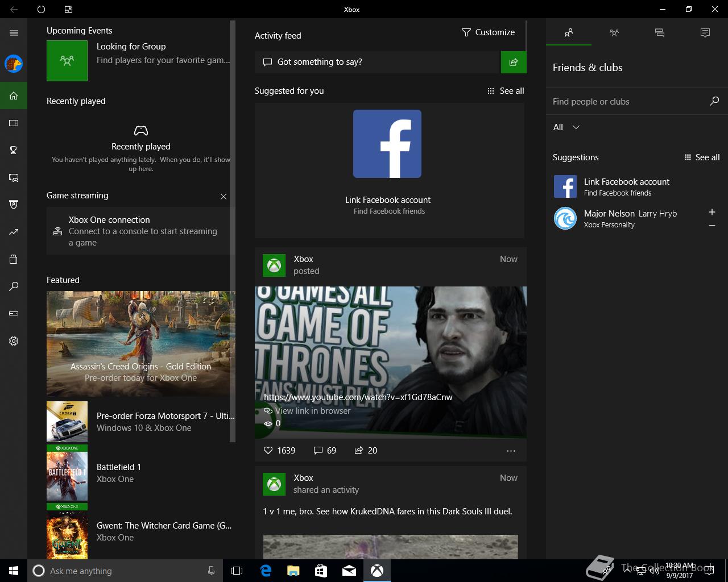
Task: Open Battlefield 1 featured item
Action: tap(140, 473)
